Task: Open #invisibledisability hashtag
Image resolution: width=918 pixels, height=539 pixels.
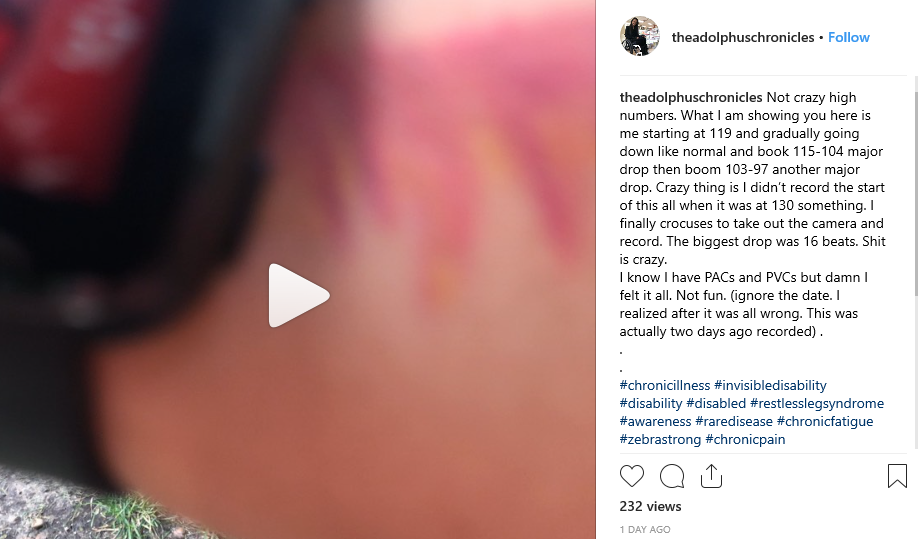Action: point(770,385)
